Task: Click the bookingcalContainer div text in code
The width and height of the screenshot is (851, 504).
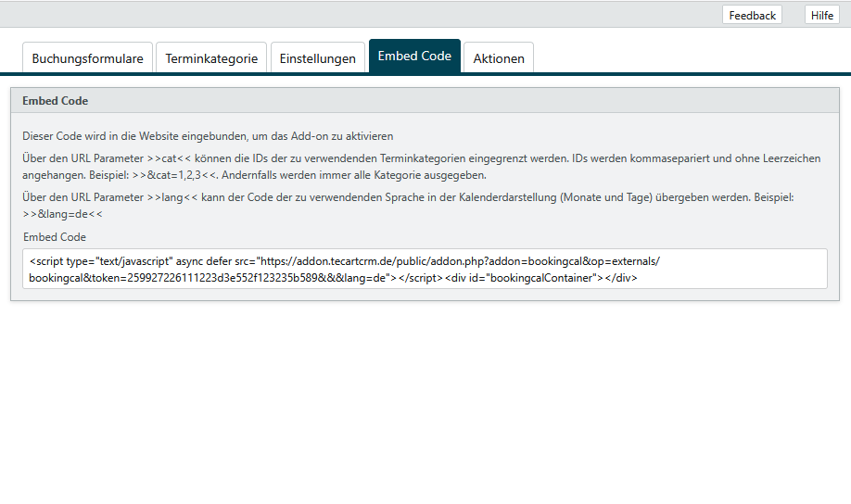Action: point(541,277)
